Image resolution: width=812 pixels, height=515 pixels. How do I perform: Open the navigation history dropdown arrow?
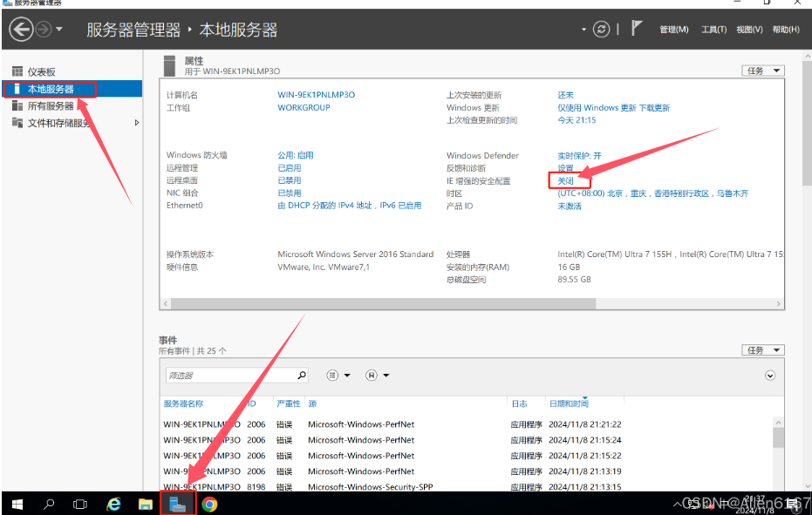coord(59,29)
